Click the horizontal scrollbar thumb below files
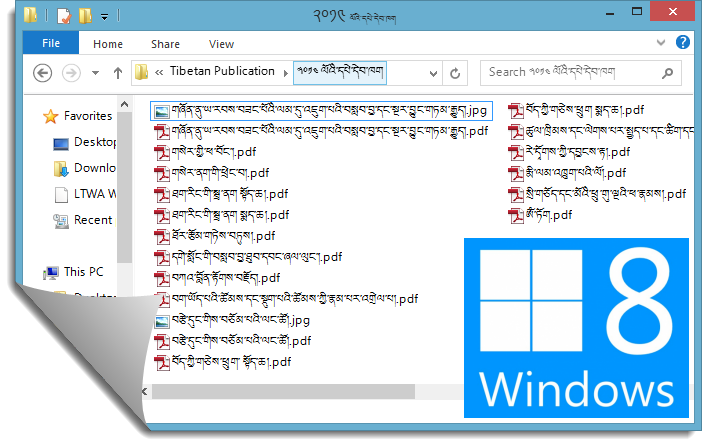This screenshot has height=446, width=702. [x=283, y=391]
